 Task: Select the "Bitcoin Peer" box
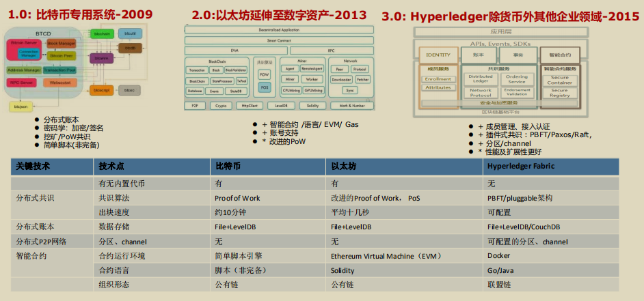[62, 55]
